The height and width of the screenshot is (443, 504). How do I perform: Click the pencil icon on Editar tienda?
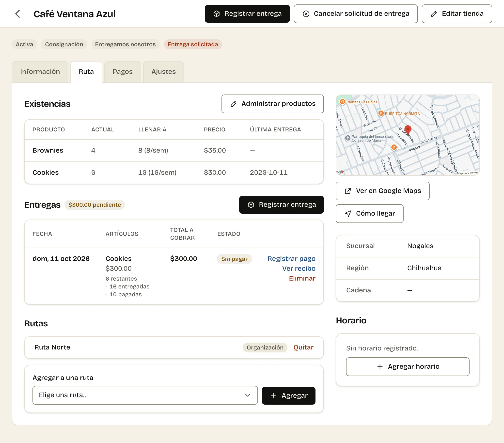pos(434,14)
